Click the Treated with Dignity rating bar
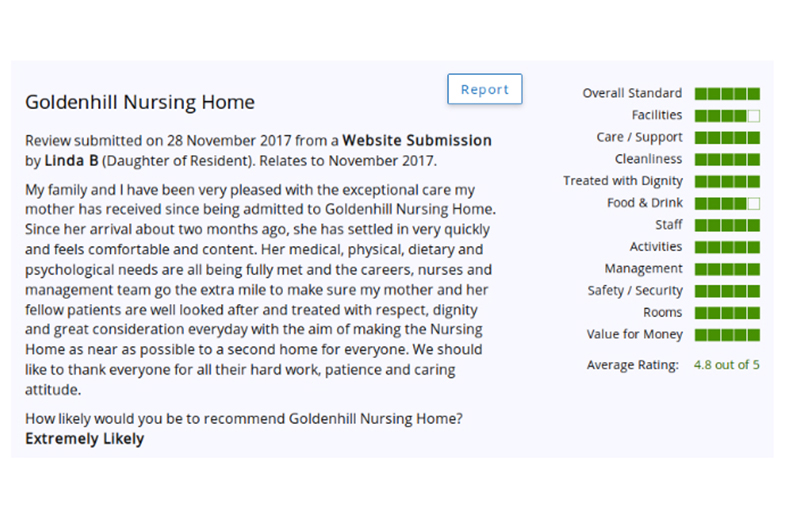 click(727, 182)
